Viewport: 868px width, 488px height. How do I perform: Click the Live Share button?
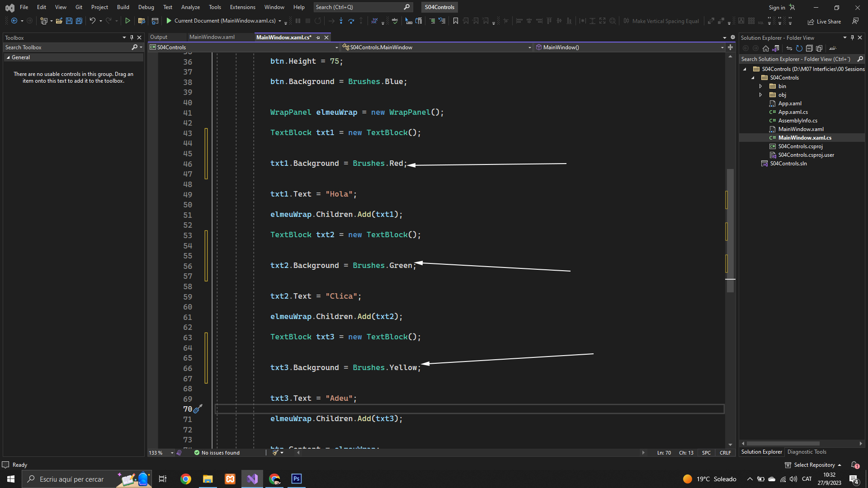point(824,21)
